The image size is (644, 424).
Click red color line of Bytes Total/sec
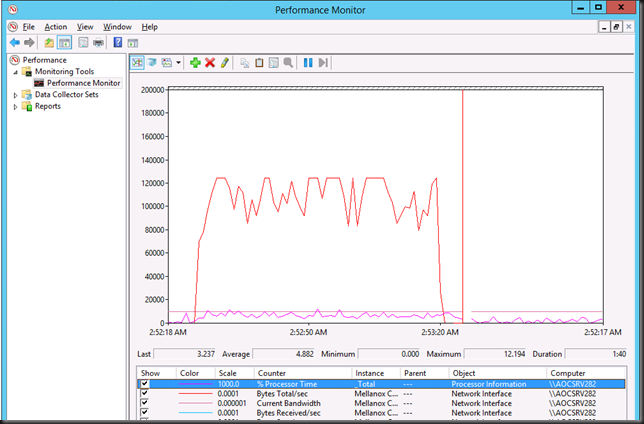[x=196, y=394]
